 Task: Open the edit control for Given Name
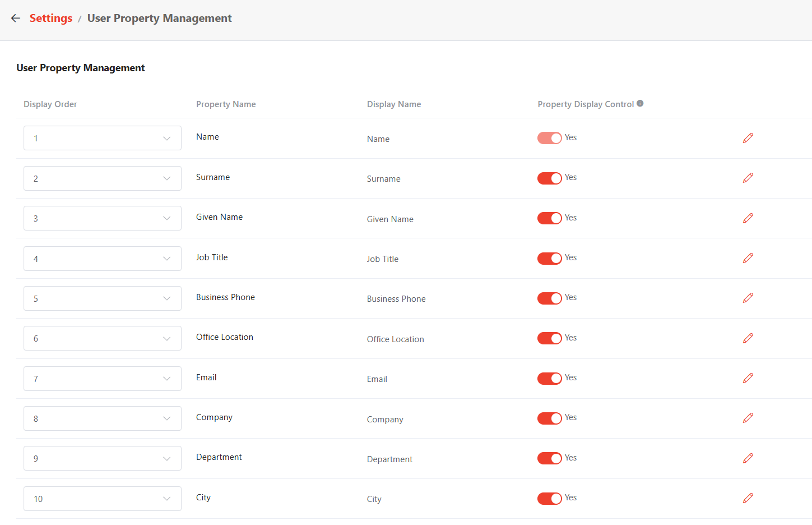[x=748, y=218]
